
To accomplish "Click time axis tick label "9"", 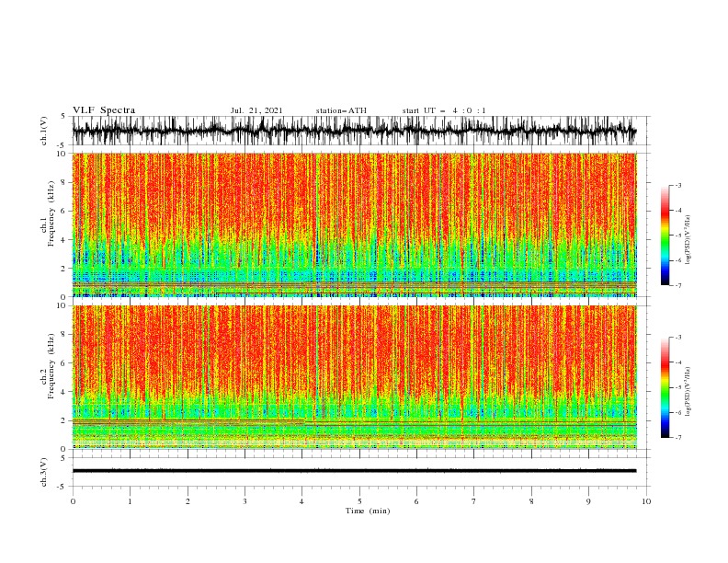I will click(588, 501).
